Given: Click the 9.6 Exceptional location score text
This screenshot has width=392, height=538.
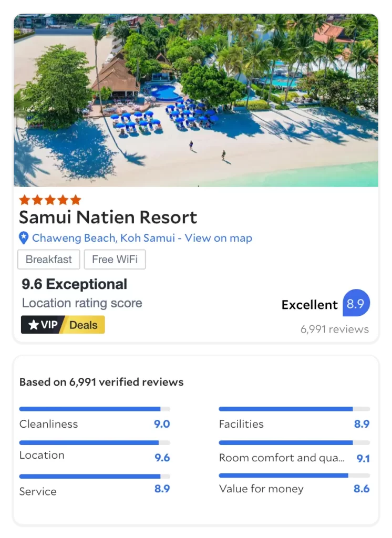Looking at the screenshot, I should pyautogui.click(x=75, y=284).
